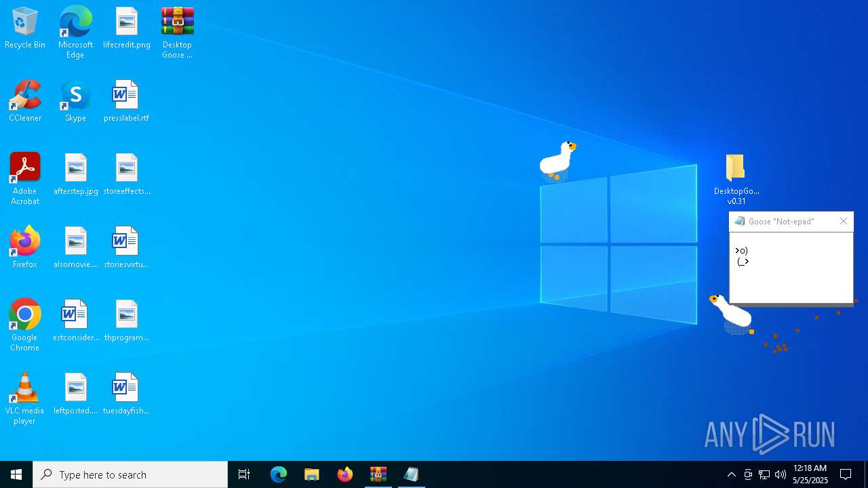Image resolution: width=868 pixels, height=488 pixels.
Task: Open the Windows Start menu
Action: 16,474
